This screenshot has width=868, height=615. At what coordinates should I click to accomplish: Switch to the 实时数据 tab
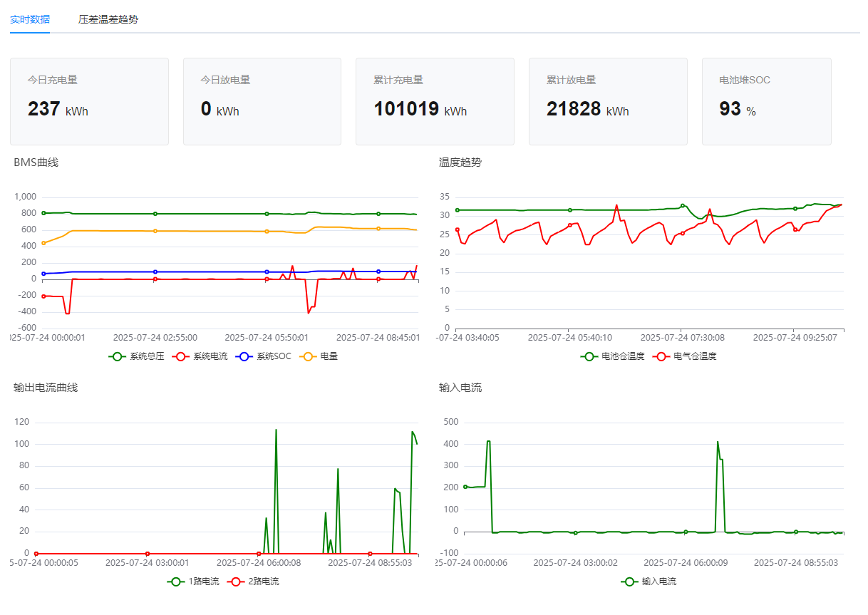30,19
